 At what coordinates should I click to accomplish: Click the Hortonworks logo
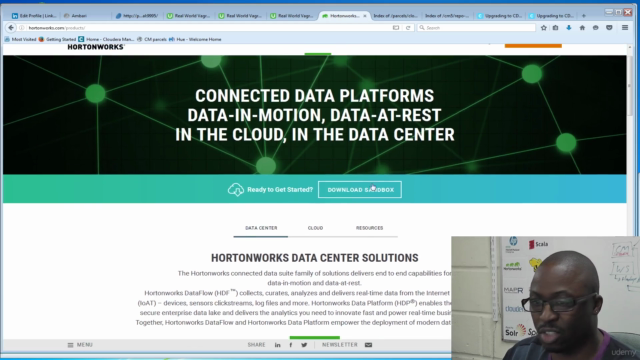[96, 47]
